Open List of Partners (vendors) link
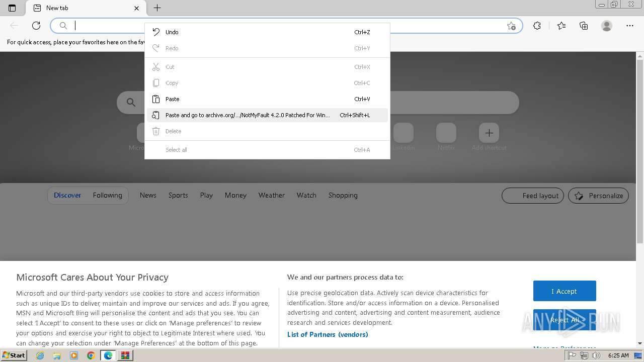 328,334
